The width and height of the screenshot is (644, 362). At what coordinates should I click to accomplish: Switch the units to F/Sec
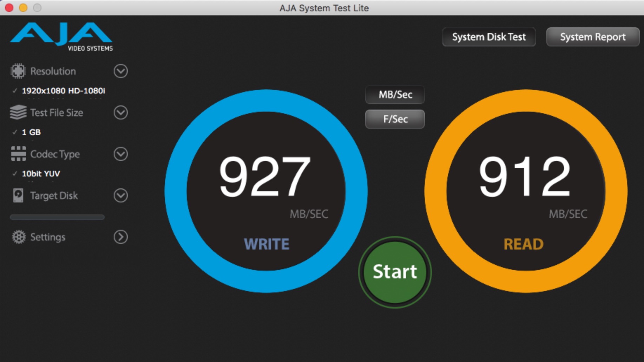coord(395,119)
